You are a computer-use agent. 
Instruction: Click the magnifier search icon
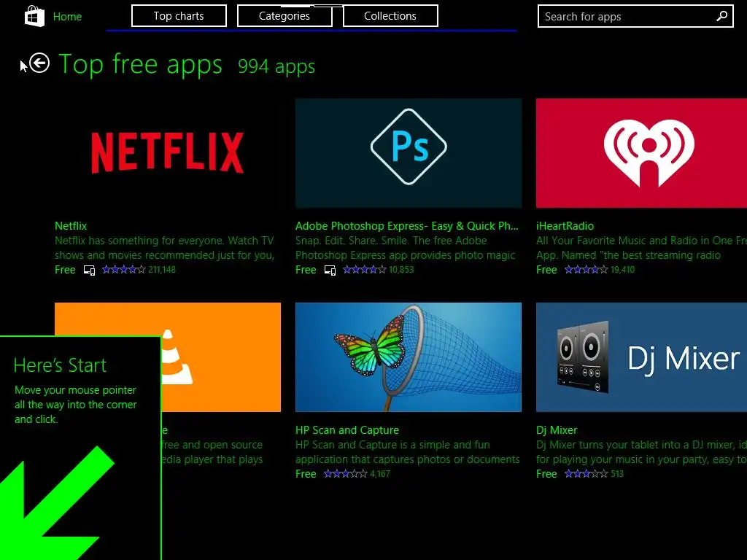[x=721, y=16]
